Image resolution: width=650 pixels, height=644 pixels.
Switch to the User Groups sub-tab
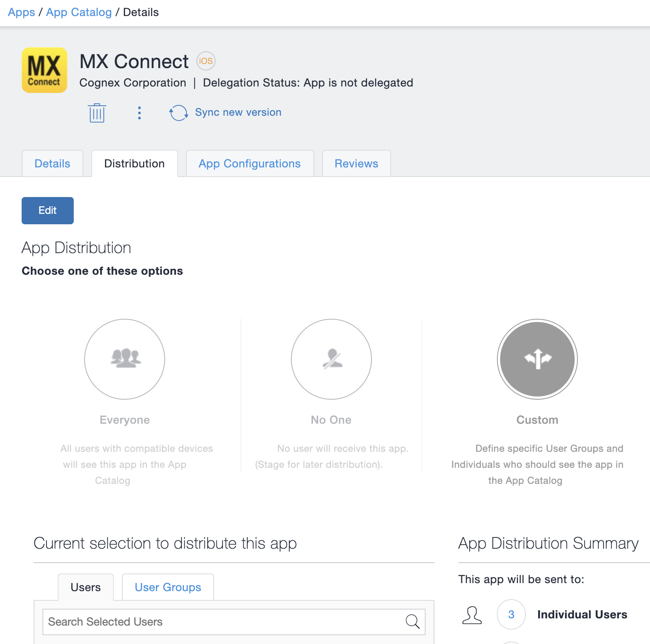click(168, 587)
